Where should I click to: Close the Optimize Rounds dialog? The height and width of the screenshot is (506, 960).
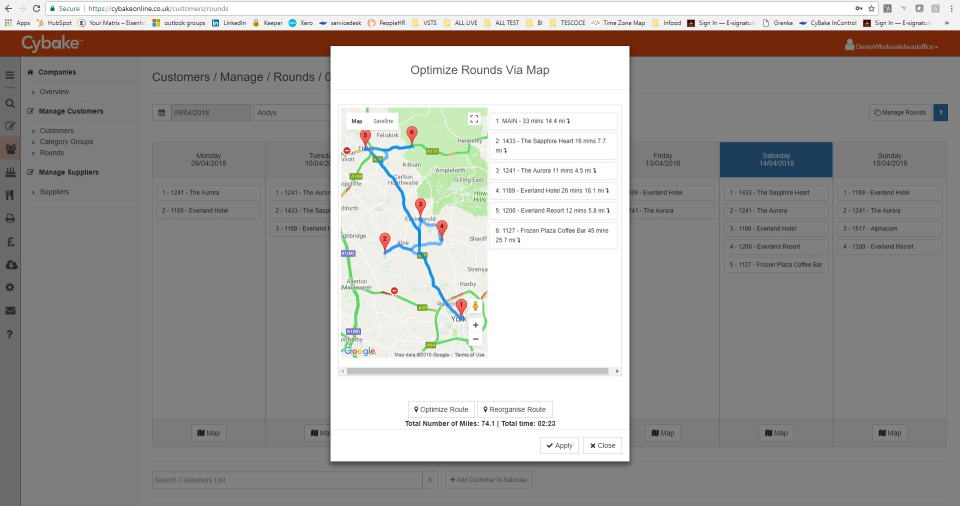(602, 445)
